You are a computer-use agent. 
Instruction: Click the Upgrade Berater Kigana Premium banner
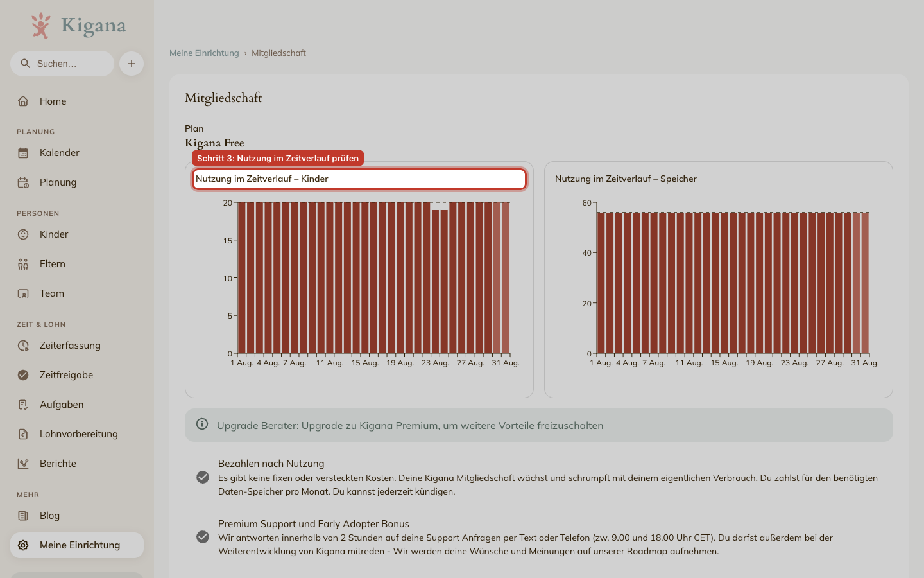[x=539, y=425]
